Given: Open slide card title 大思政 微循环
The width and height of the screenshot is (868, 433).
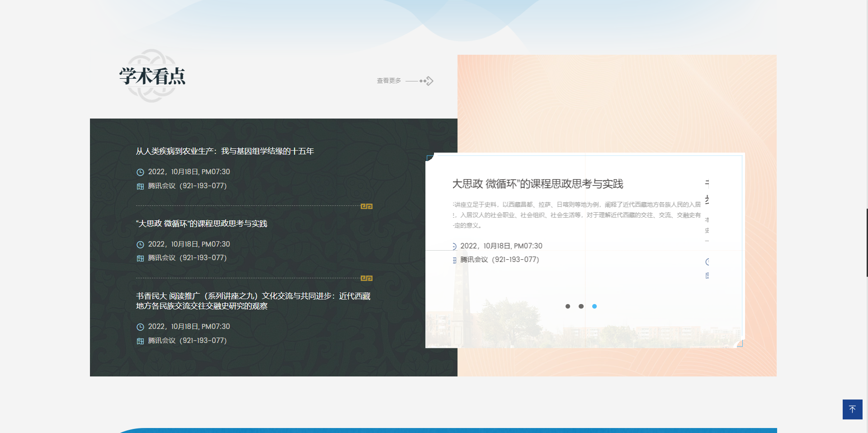Looking at the screenshot, I should [538, 184].
